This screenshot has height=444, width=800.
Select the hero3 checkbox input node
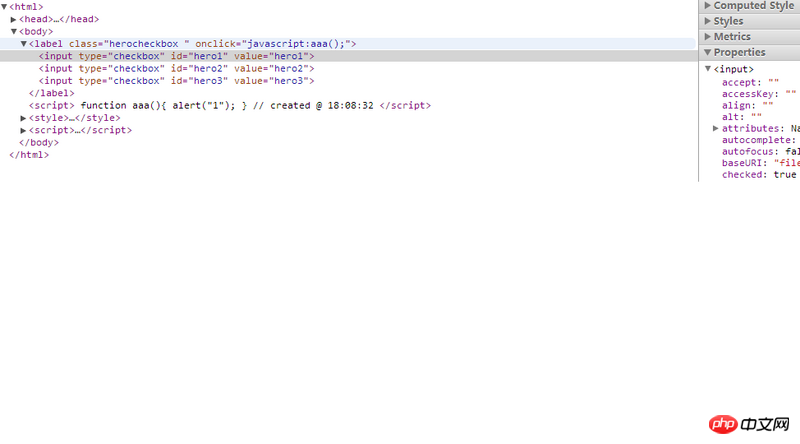click(x=177, y=81)
